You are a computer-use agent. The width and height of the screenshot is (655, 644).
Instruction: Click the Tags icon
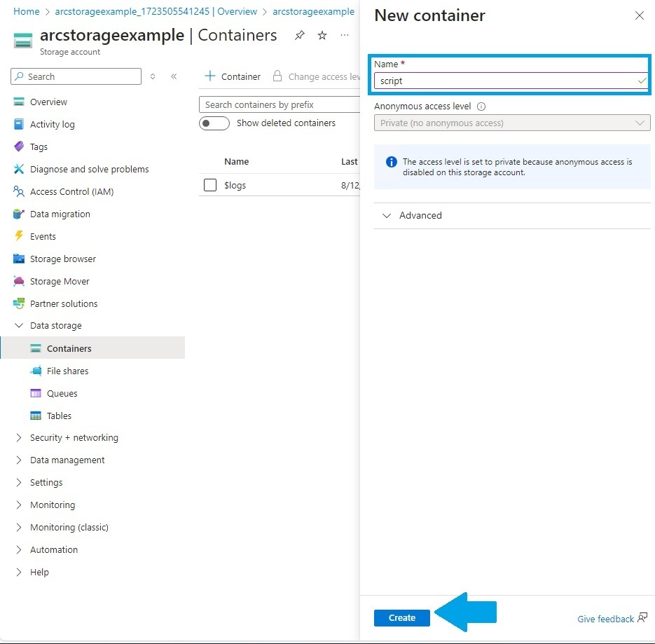(19, 146)
